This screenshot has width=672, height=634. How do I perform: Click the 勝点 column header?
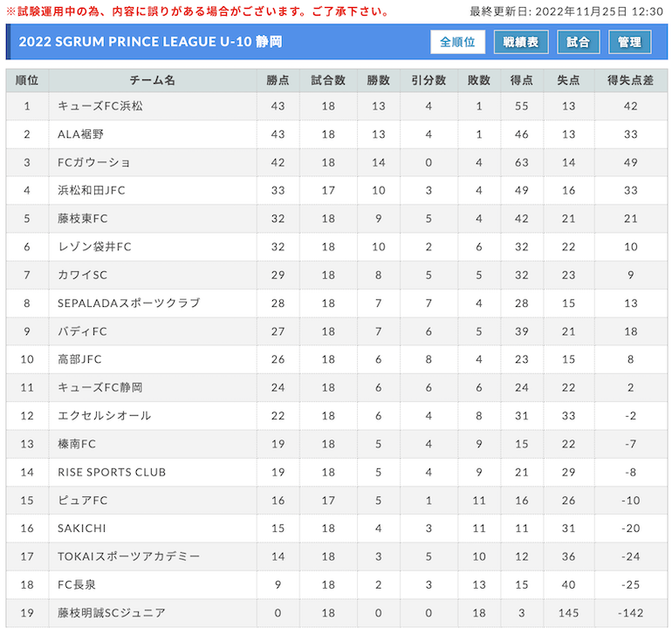278,80
